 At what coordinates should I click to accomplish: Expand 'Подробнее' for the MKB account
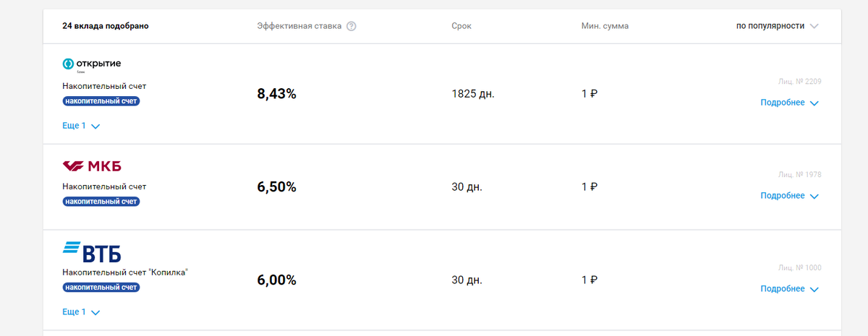click(789, 196)
